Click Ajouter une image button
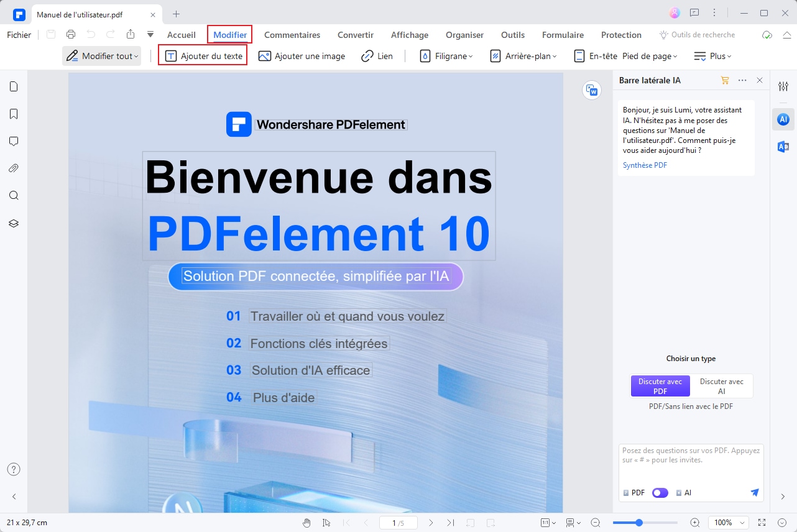 pos(302,56)
